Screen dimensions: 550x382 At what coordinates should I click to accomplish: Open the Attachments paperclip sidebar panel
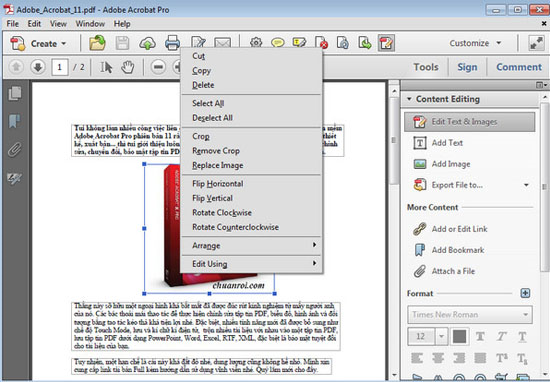[15, 150]
